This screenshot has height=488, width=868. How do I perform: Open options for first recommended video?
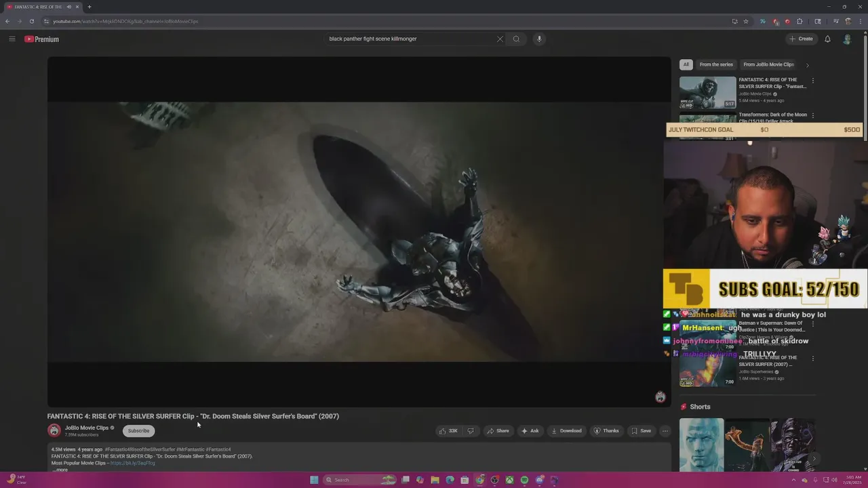(813, 81)
